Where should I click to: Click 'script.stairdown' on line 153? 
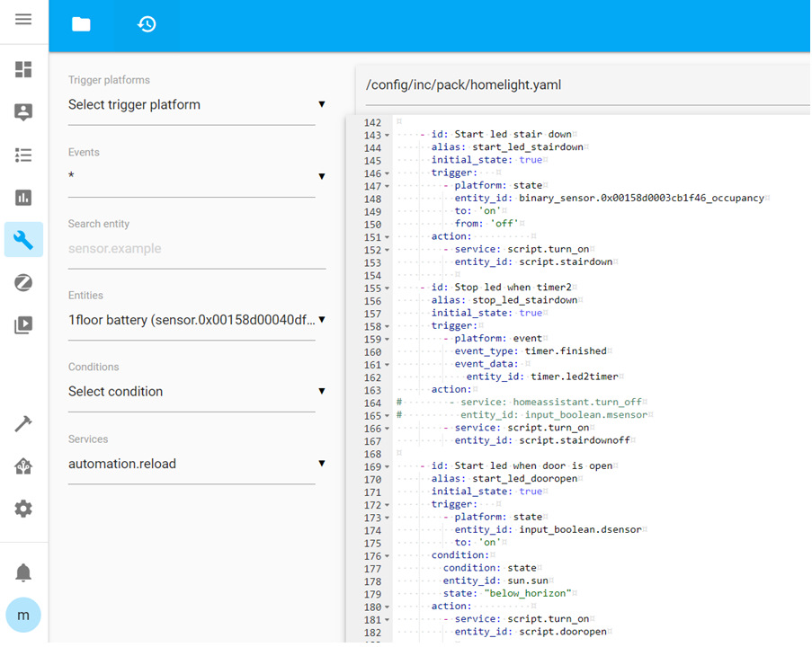(566, 261)
